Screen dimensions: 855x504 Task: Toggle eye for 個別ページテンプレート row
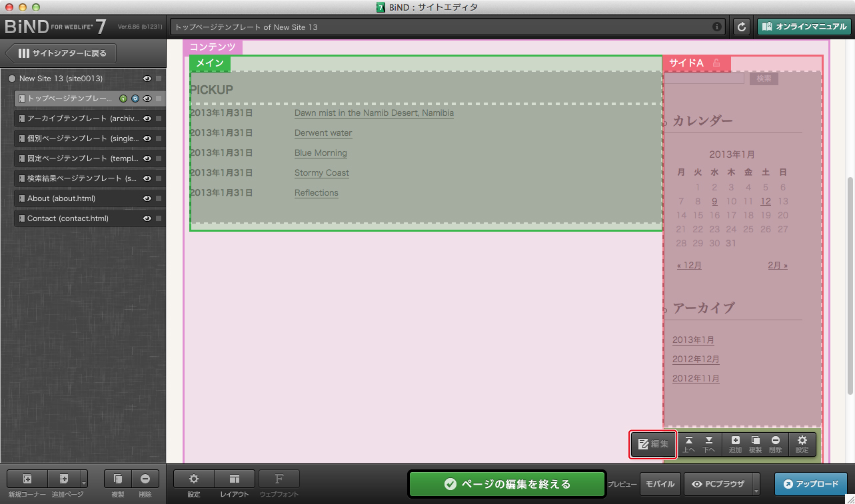pyautogui.click(x=147, y=138)
